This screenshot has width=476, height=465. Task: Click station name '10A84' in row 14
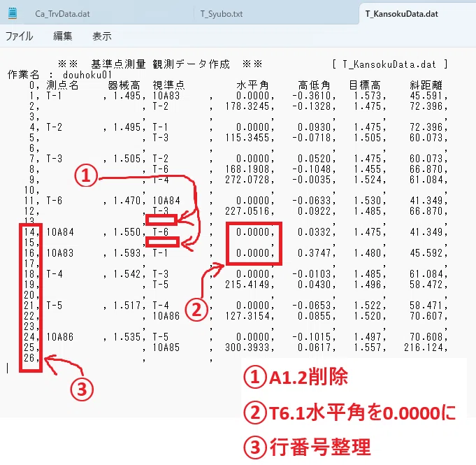[x=60, y=232]
